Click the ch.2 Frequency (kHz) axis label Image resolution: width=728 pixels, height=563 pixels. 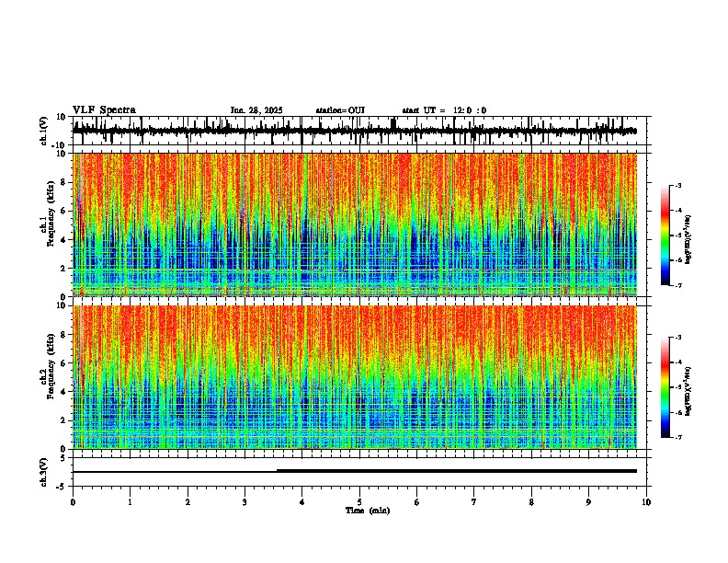click(x=49, y=366)
